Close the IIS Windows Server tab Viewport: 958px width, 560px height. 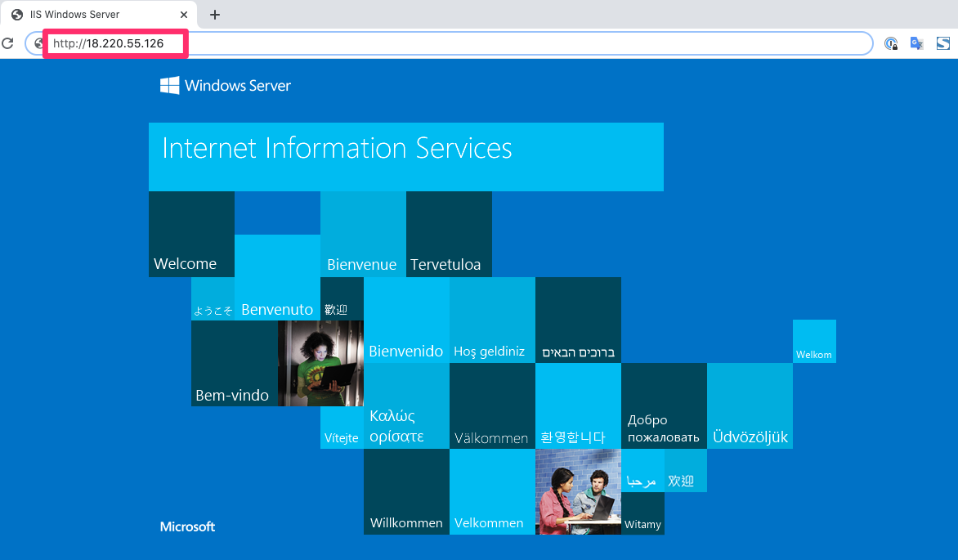click(x=183, y=15)
